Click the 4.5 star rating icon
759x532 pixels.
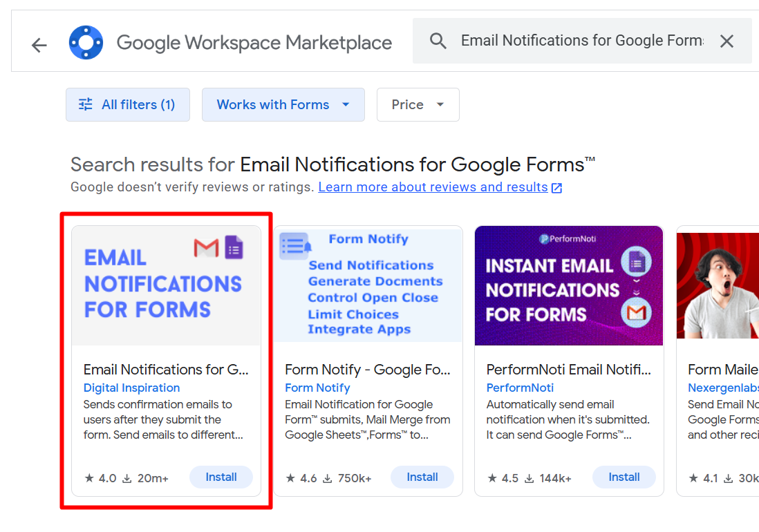[x=492, y=478]
